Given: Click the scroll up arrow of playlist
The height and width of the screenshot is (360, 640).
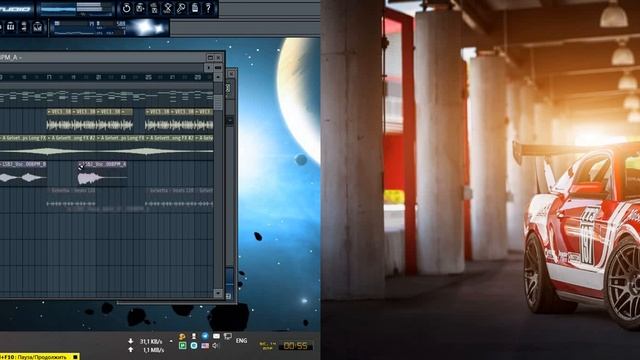Looking at the screenshot, I should click(x=218, y=77).
